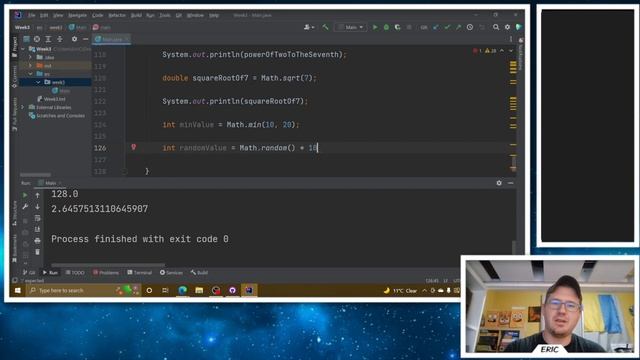Open Git history clock icon

[x=470, y=27]
